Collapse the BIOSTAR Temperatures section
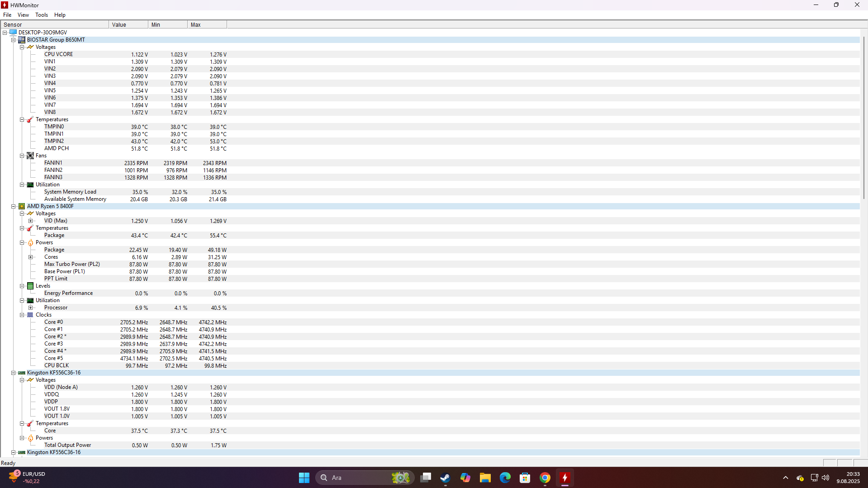The height and width of the screenshot is (488, 868). [22, 119]
